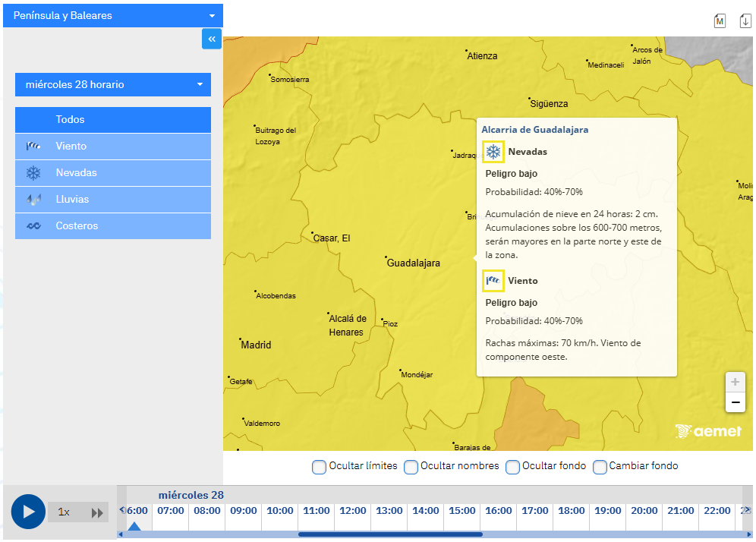Click the snowflake Nevadas icon in popup
Image resolution: width=756 pixels, height=542 pixels.
pyautogui.click(x=493, y=152)
